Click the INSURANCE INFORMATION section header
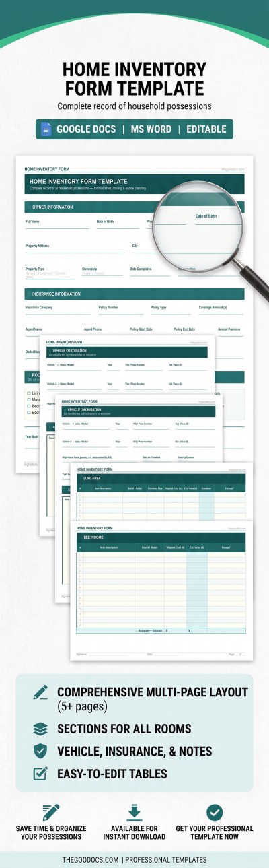 (x=134, y=294)
